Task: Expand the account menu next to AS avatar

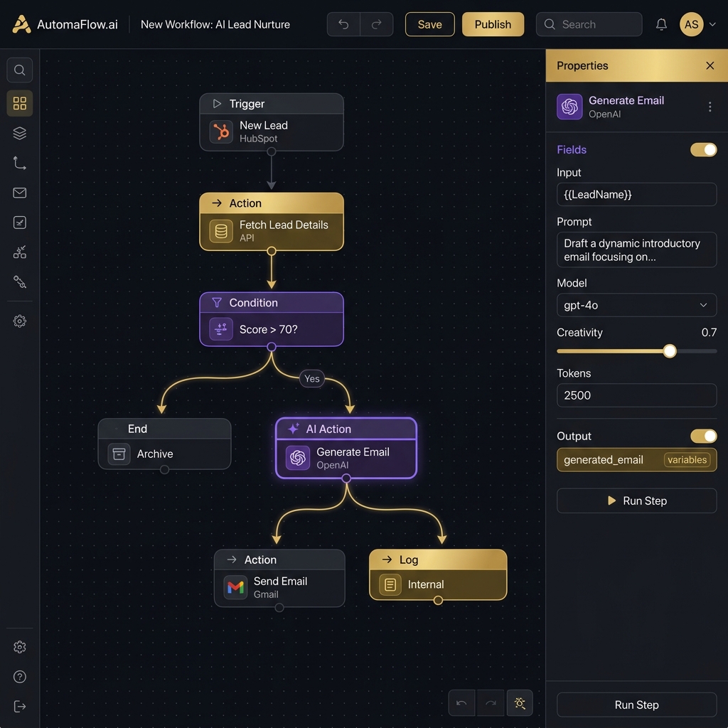Action: pos(714,24)
